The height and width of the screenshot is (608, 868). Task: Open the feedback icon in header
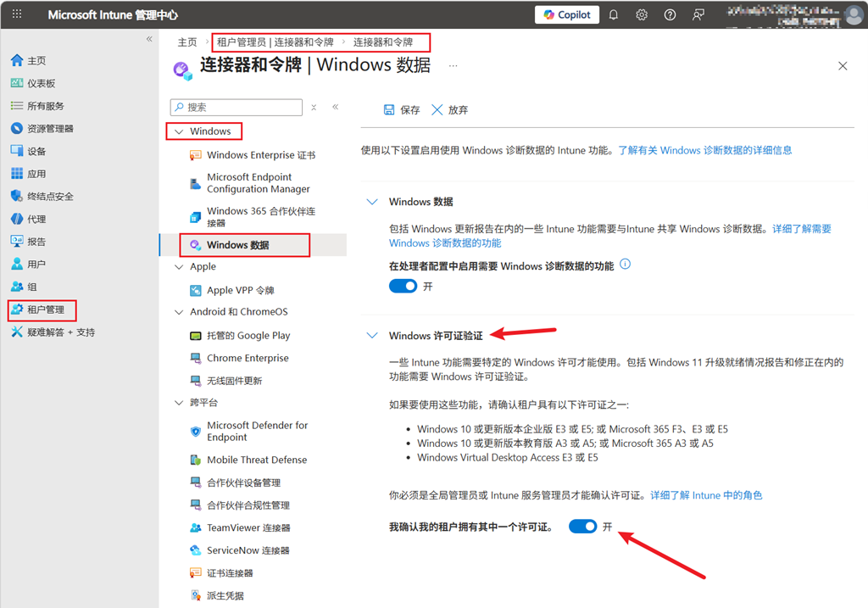point(698,15)
